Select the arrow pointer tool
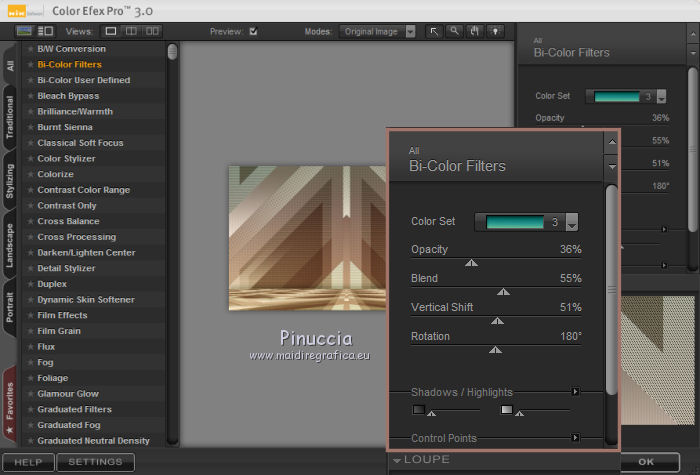This screenshot has height=475, width=700. click(x=434, y=31)
